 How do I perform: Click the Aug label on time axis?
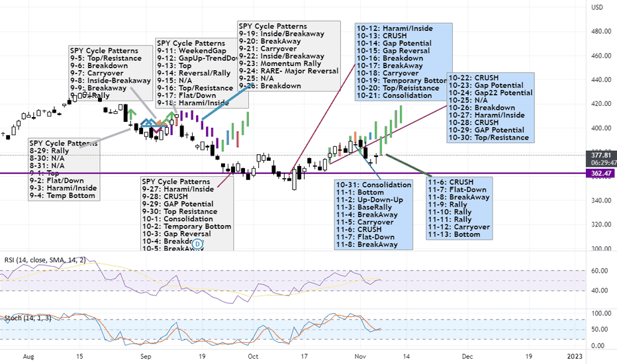click(28, 357)
